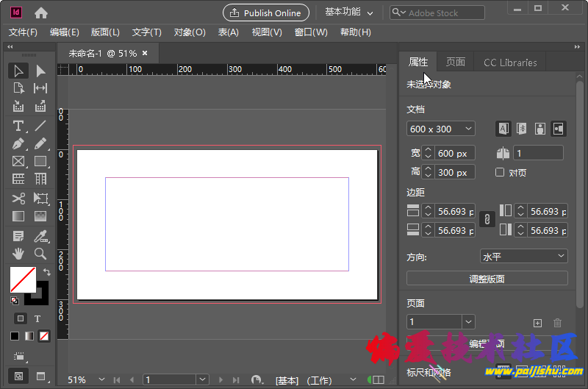Image resolution: width=588 pixels, height=389 pixels.
Task: Pick the Scissors tool
Action: pyautogui.click(x=18, y=199)
